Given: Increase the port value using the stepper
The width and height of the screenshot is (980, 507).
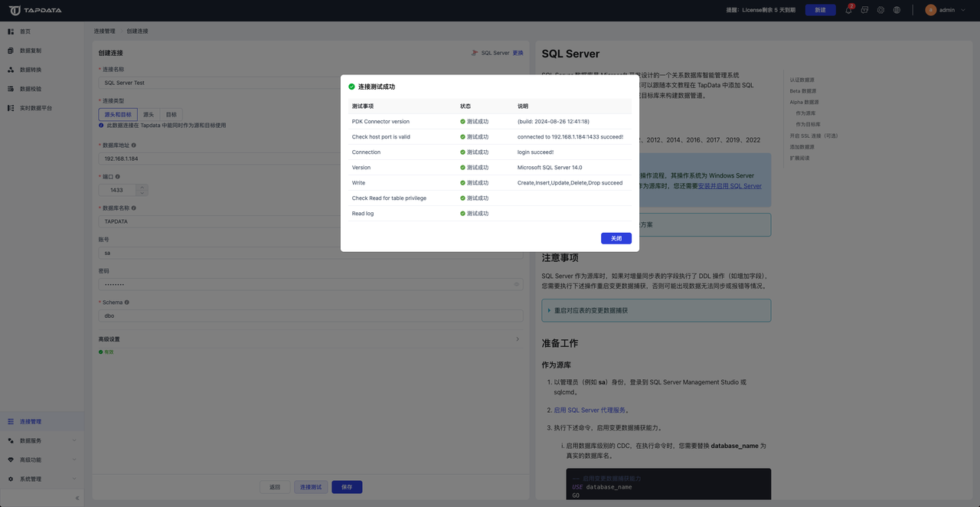Looking at the screenshot, I should coord(142,186).
